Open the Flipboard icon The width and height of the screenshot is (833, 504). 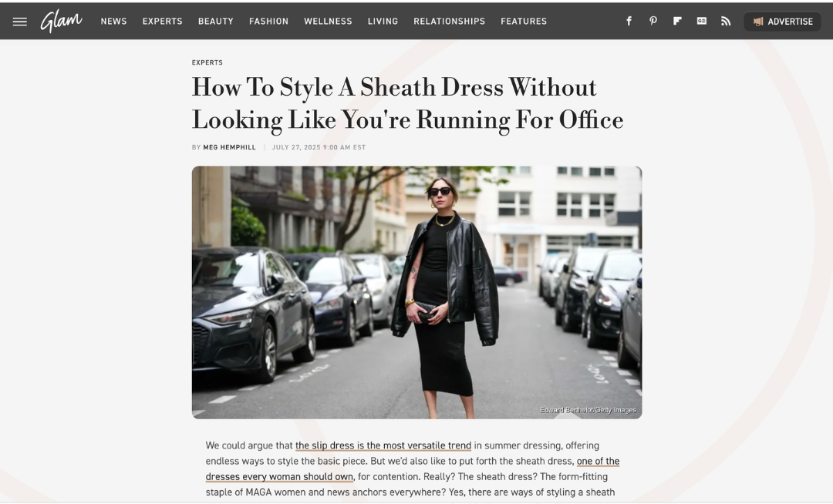pos(677,22)
